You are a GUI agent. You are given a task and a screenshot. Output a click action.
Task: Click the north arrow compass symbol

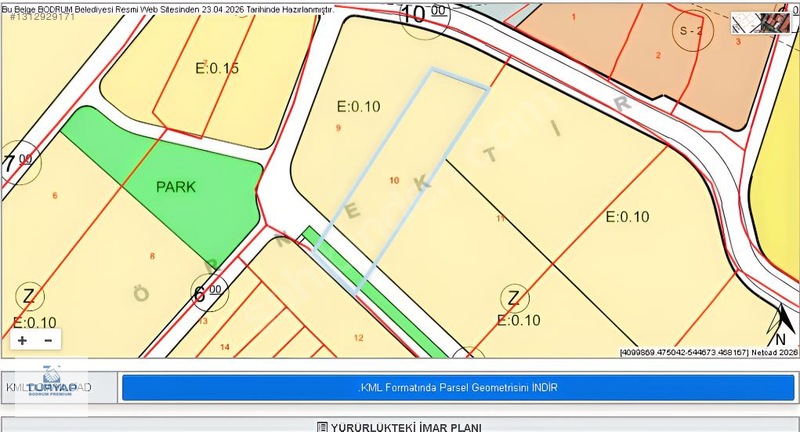[781, 325]
